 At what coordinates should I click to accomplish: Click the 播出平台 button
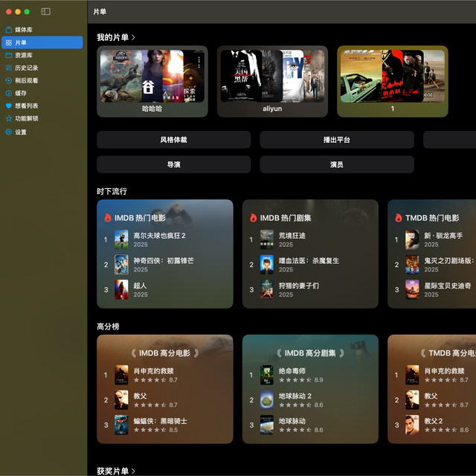(x=337, y=140)
